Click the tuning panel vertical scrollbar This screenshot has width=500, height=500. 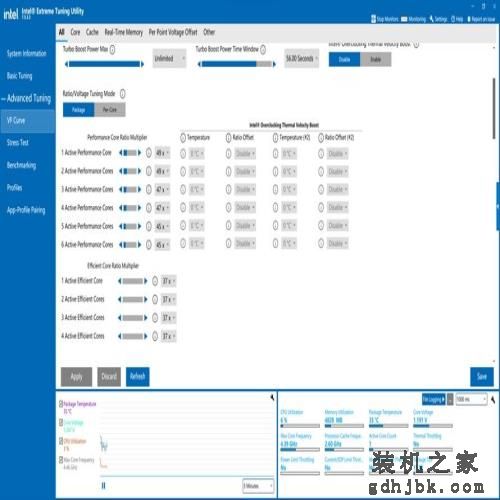(x=494, y=108)
